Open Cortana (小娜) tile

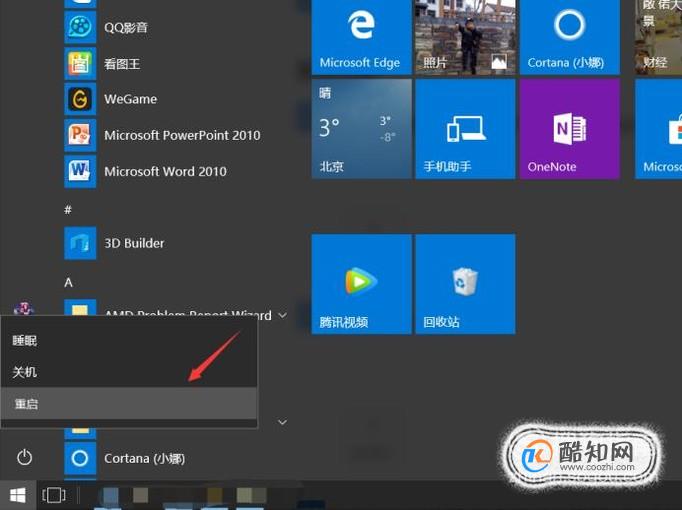click(569, 37)
